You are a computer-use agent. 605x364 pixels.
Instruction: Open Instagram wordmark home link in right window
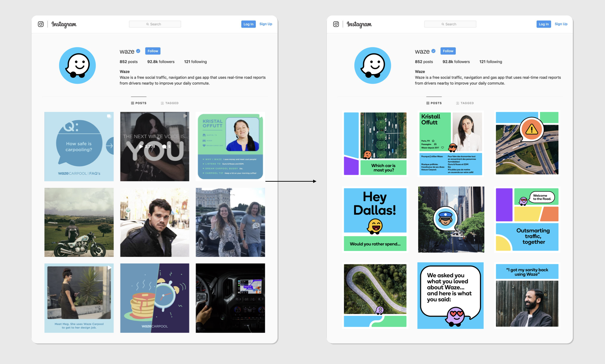click(x=359, y=24)
